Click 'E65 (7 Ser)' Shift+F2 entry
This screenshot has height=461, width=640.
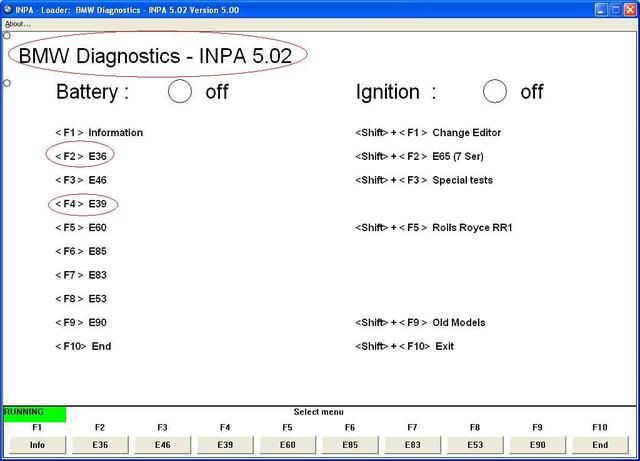pos(419,156)
